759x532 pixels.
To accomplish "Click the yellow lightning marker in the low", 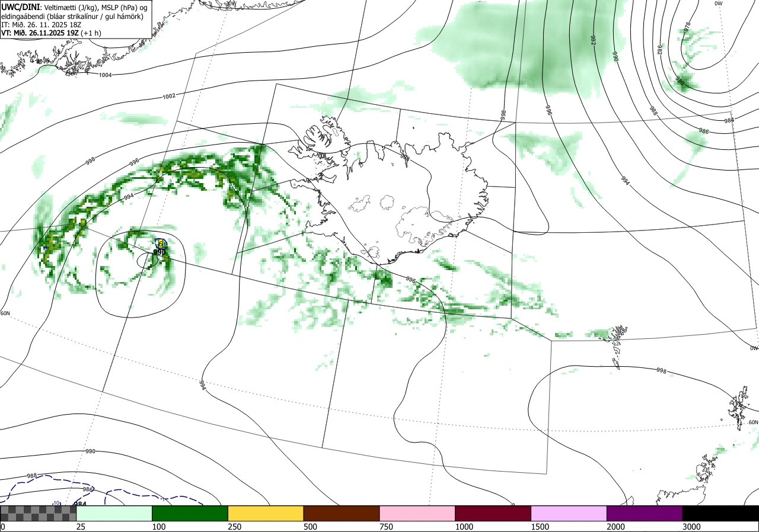I will click(x=161, y=243).
